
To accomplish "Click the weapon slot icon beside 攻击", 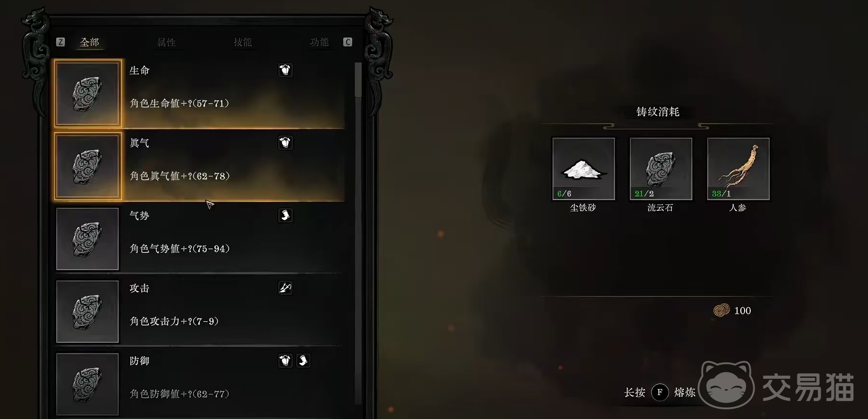I will pos(285,288).
